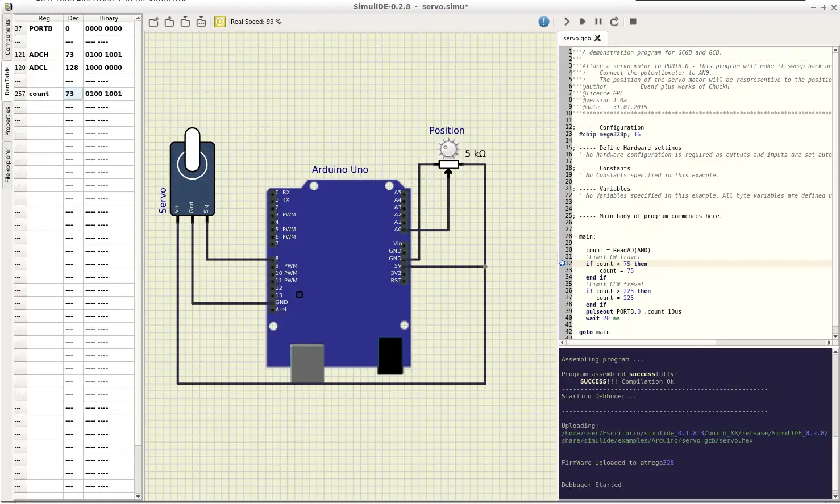The height and width of the screenshot is (504, 840).
Task: Click the new circuit icon
Action: pyautogui.click(x=153, y=22)
